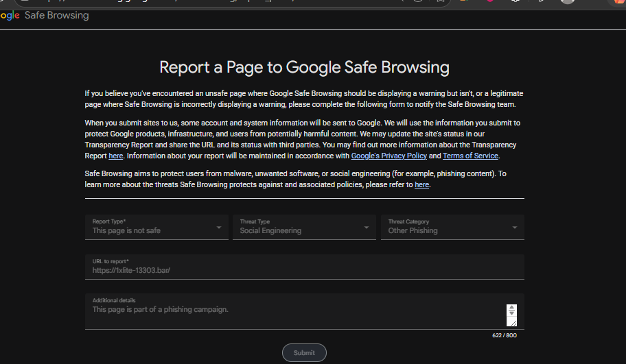Open the Threat Type dropdown
This screenshot has width=626, height=364.
[x=304, y=227]
